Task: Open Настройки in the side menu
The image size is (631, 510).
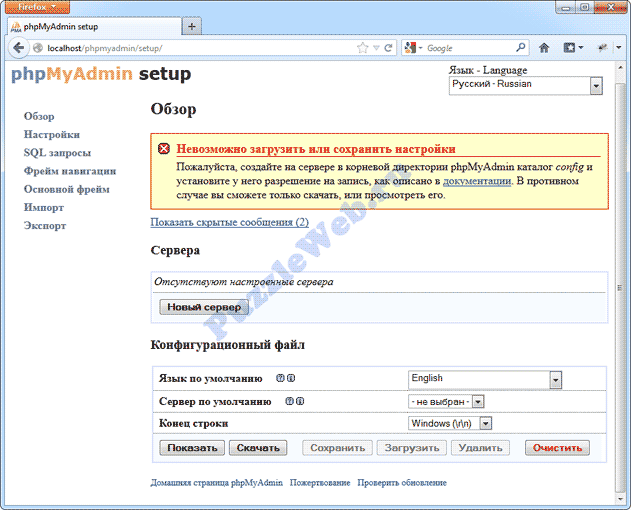Action: [52, 134]
